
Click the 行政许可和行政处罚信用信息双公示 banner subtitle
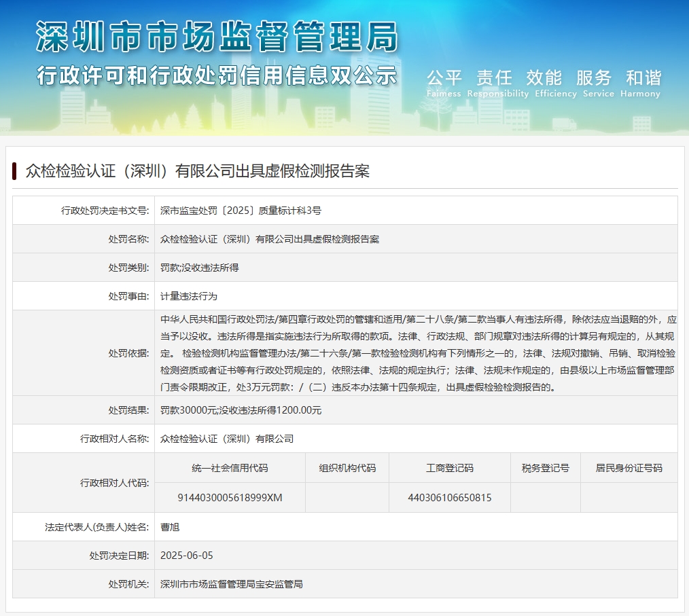216,75
